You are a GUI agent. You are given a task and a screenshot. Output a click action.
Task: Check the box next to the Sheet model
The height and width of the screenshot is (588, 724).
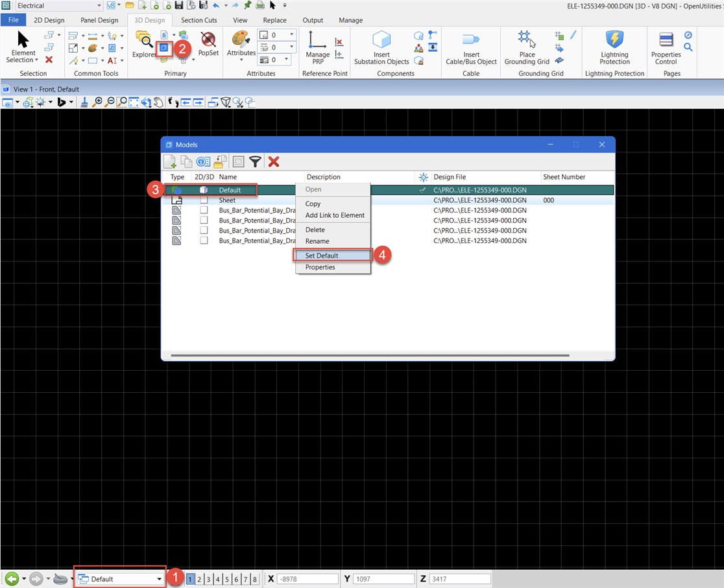coord(203,200)
